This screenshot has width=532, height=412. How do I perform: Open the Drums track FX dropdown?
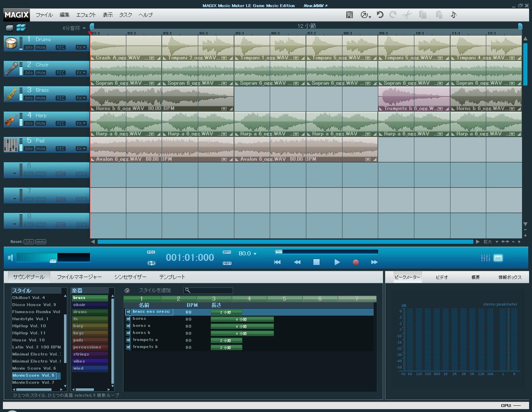pyautogui.click(x=81, y=47)
